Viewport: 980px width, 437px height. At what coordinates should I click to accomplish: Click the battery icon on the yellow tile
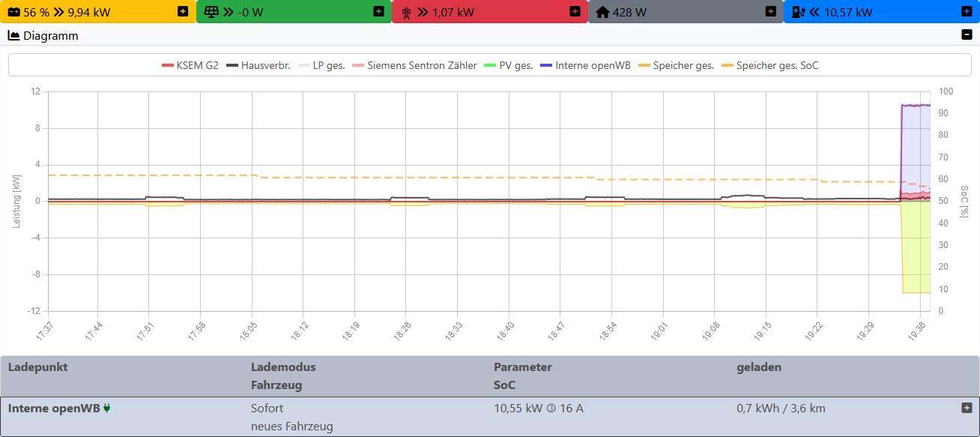point(13,11)
